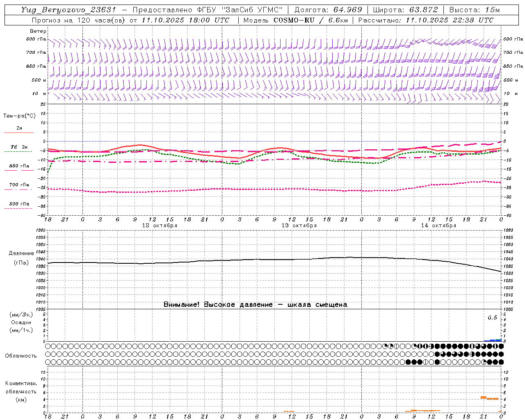Screen dimensions: 525x420
Task: Click the 500 гПа temperature legend entry
Action: [19, 205]
